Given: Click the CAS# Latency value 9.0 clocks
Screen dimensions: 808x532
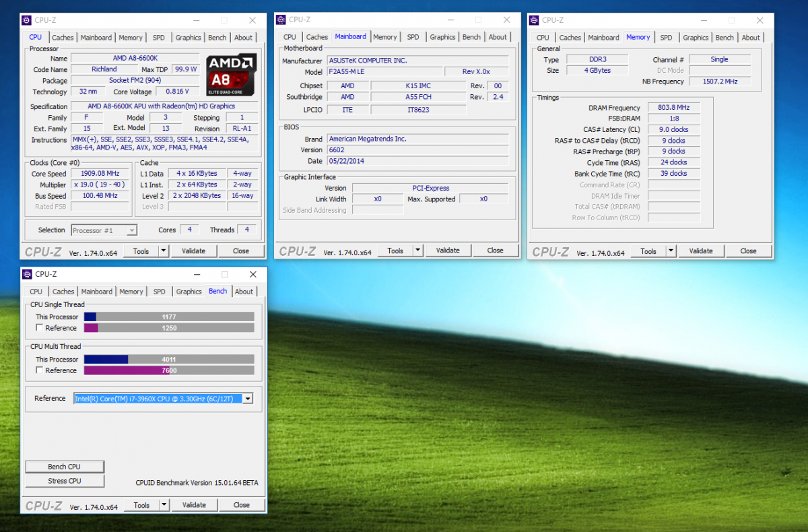Looking at the screenshot, I should point(673,129).
